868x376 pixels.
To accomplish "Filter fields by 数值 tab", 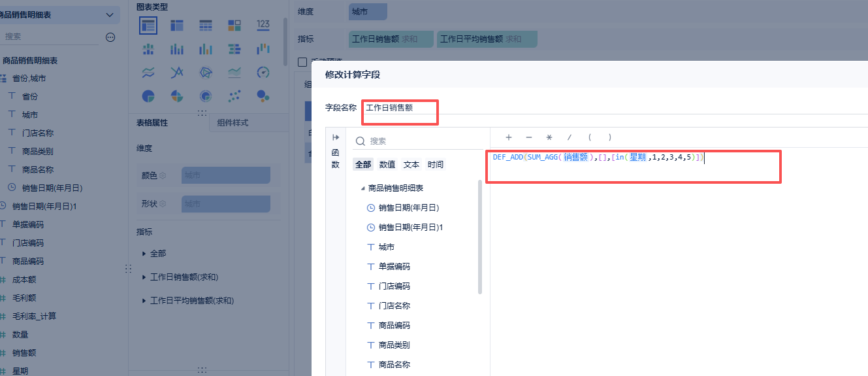I will 387,165.
